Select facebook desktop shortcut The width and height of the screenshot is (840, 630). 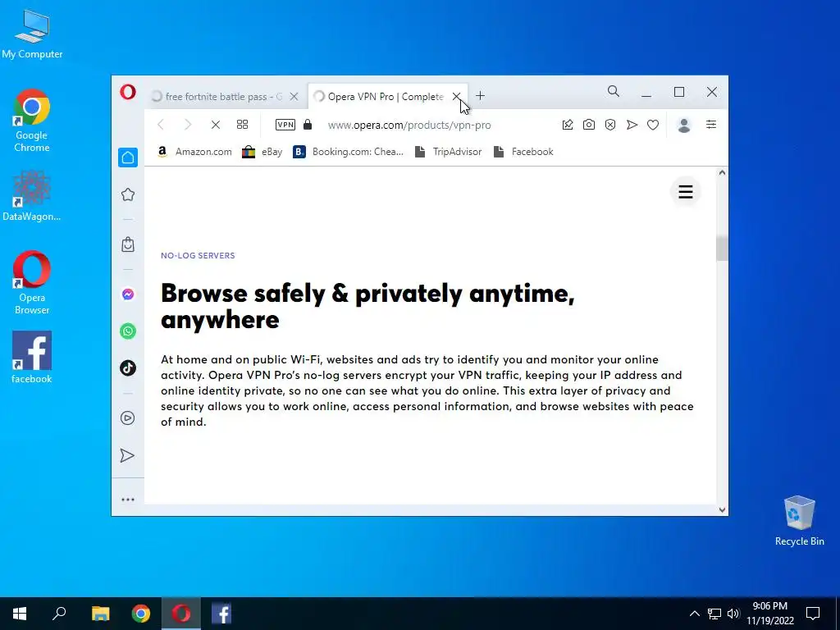[x=32, y=358]
